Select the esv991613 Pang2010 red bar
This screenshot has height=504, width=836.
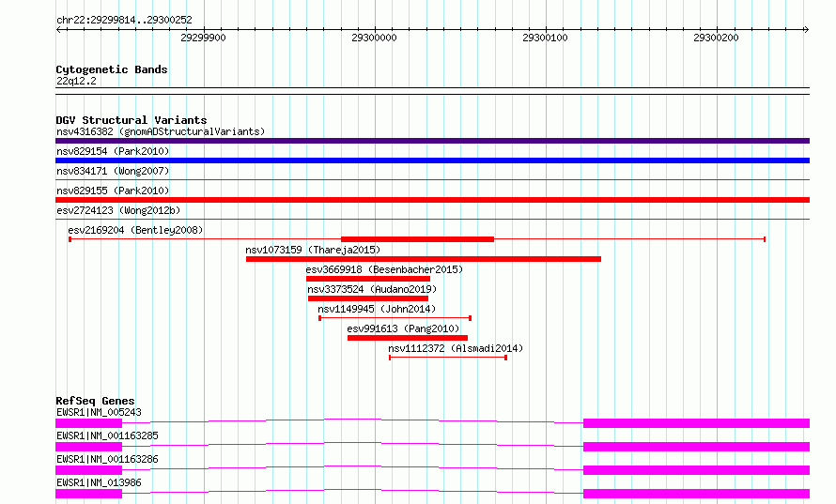408,338
